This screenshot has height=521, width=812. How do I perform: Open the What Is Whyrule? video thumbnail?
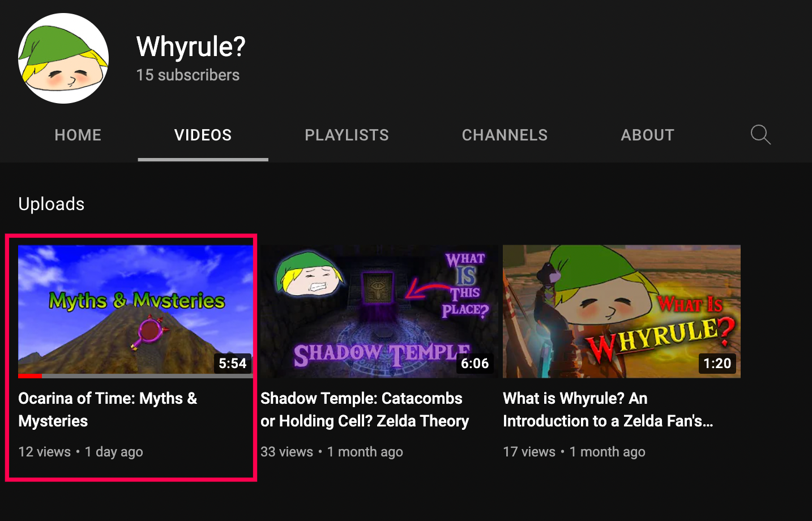(x=622, y=311)
